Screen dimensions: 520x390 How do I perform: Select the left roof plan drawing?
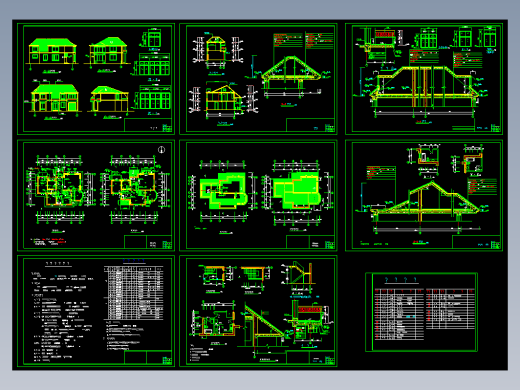(x=223, y=191)
